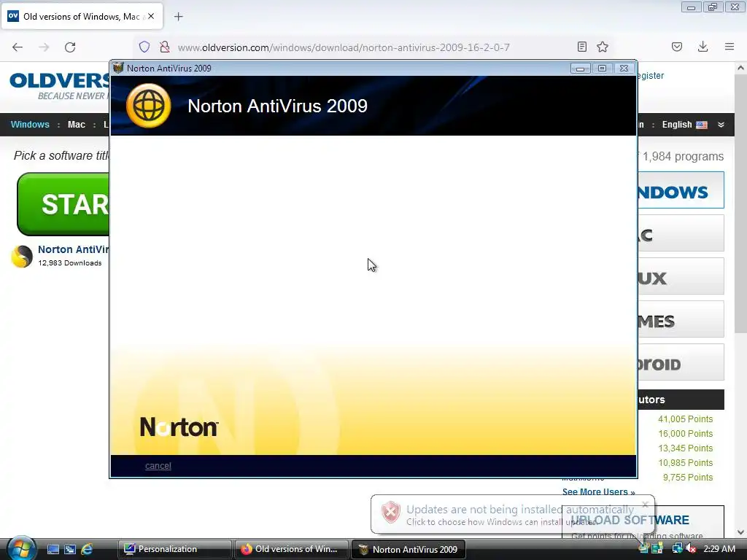Bookmark this page with the star
The width and height of the screenshot is (747, 560).
click(603, 47)
